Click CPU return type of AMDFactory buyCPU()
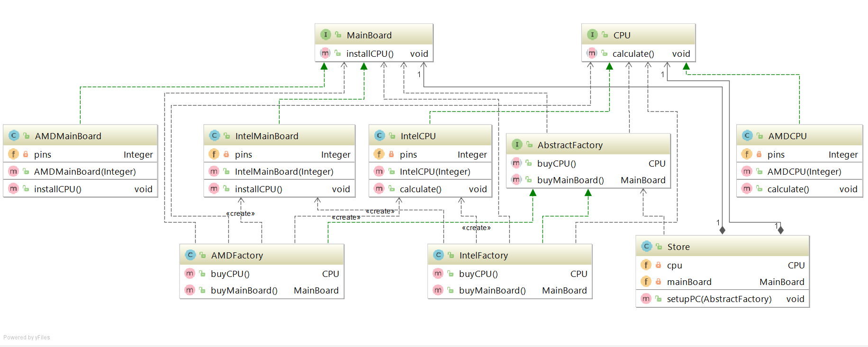 pos(330,274)
